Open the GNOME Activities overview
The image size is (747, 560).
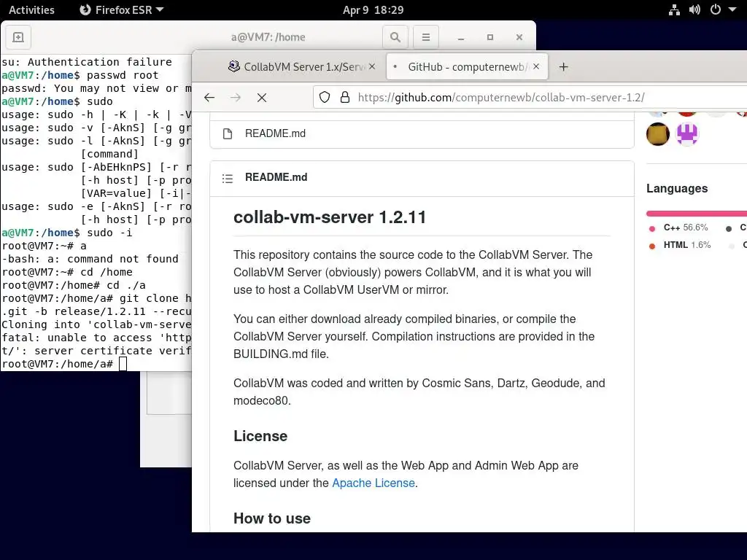pos(31,10)
